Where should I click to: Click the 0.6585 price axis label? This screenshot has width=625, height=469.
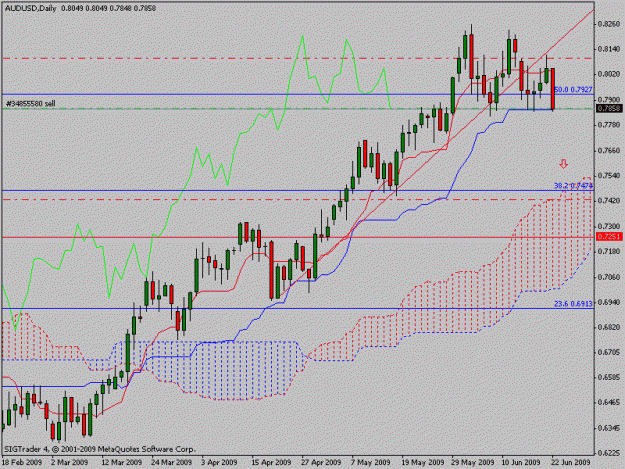609,377
